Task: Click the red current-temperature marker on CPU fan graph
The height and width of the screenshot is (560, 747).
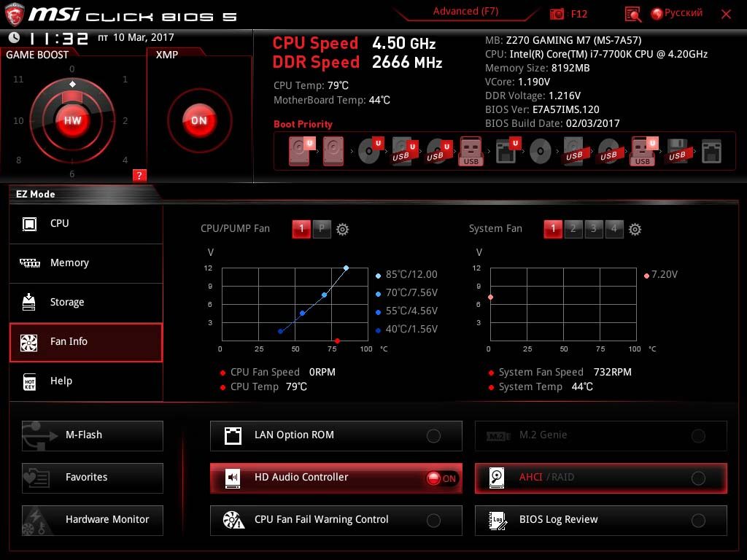Action: (x=337, y=341)
